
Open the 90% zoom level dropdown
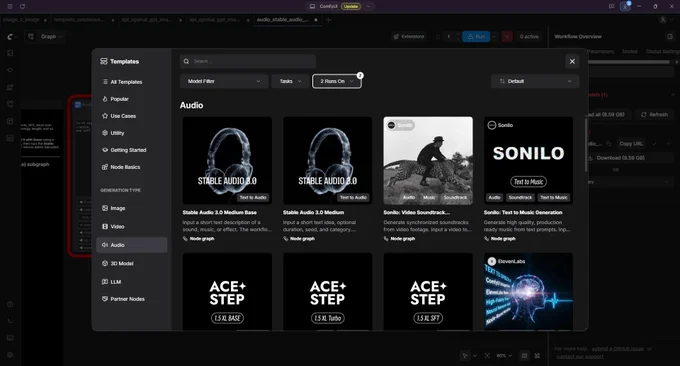click(x=504, y=356)
